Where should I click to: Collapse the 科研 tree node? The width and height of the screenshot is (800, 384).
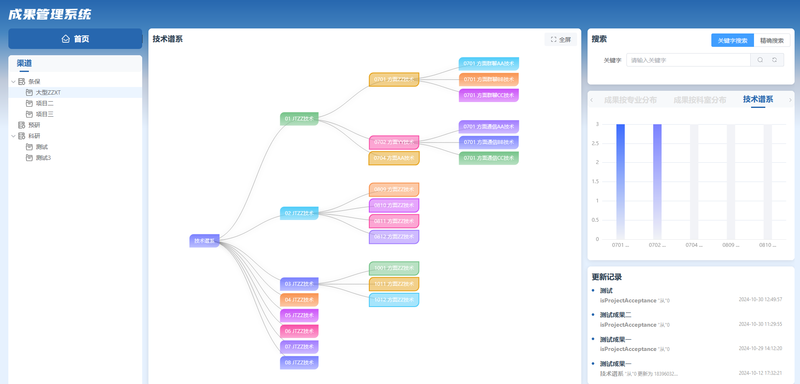pos(13,136)
